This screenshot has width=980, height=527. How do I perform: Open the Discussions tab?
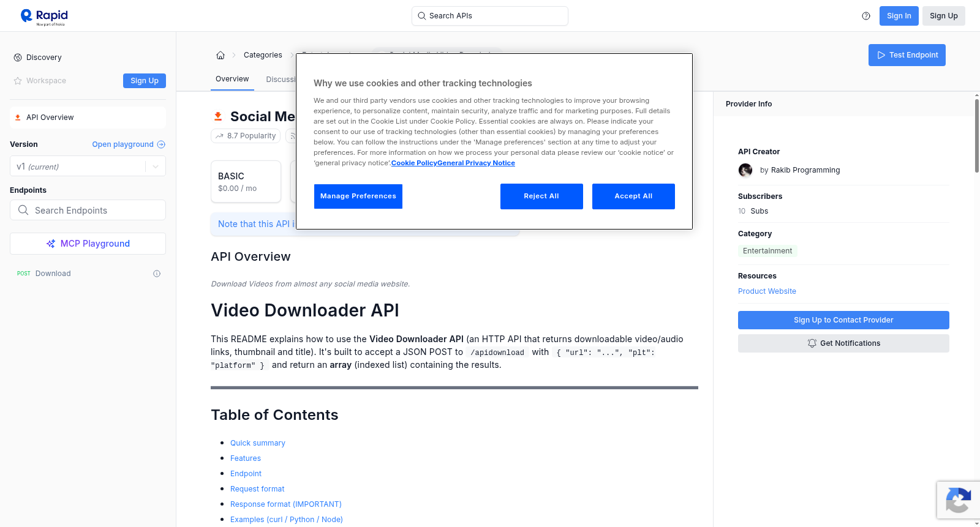281,80
